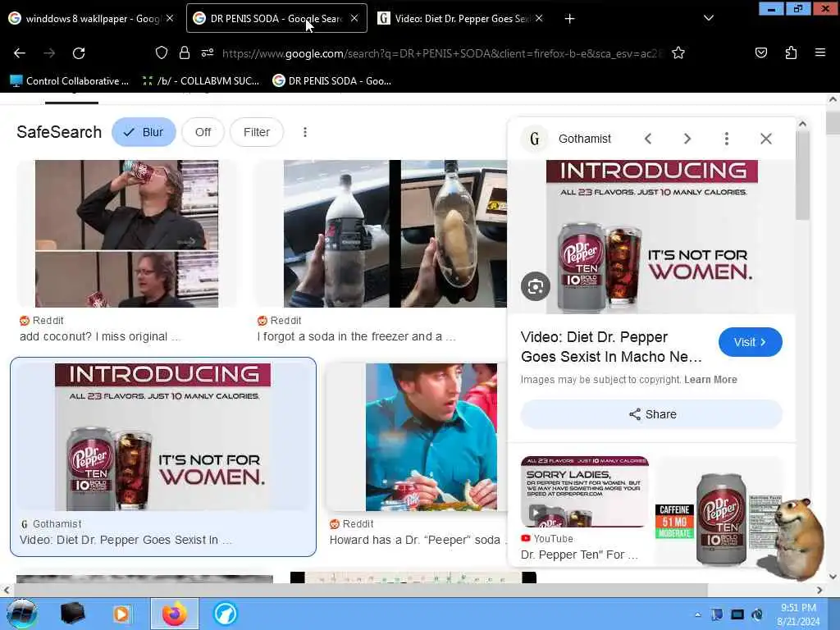This screenshot has width=840, height=630.
Task: Click the forward navigation arrow
Action: [x=49, y=53]
